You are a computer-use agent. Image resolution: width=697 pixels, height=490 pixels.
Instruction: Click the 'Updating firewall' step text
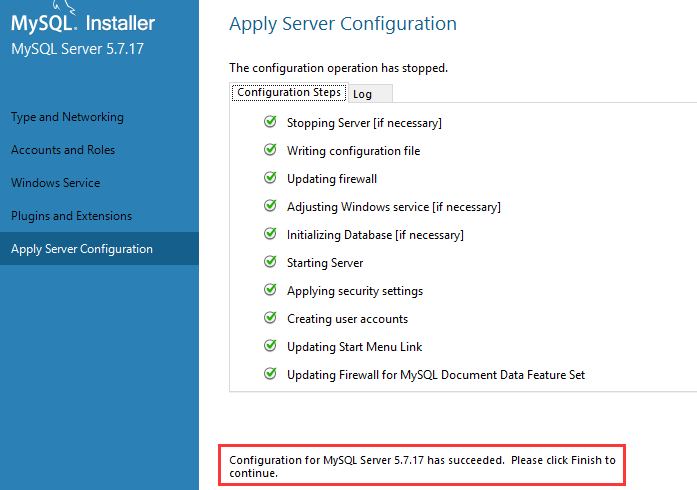pyautogui.click(x=332, y=179)
